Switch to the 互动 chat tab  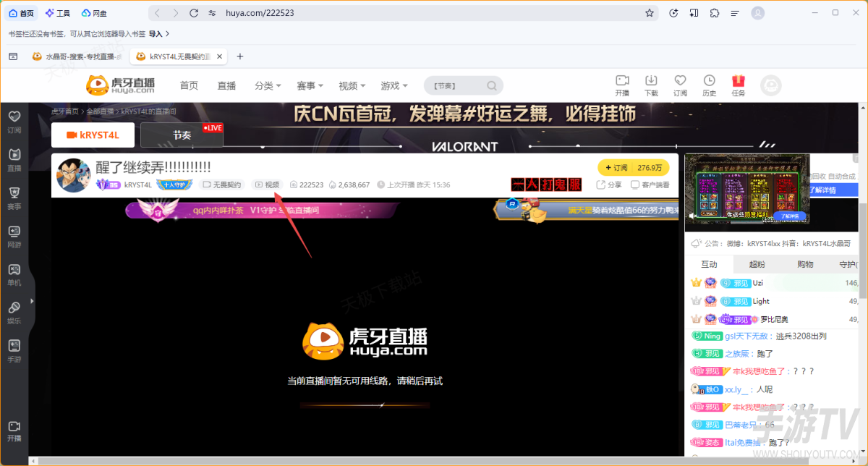click(x=709, y=264)
